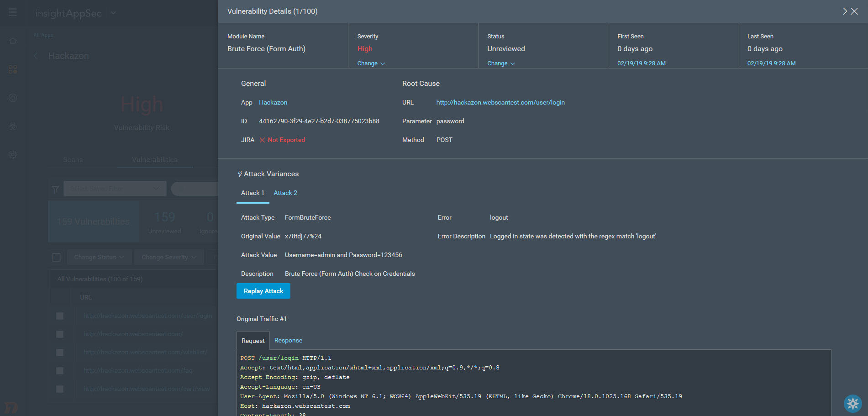Open the Select Saved Filter dropdown
This screenshot has width=868, height=416.
coord(115,189)
